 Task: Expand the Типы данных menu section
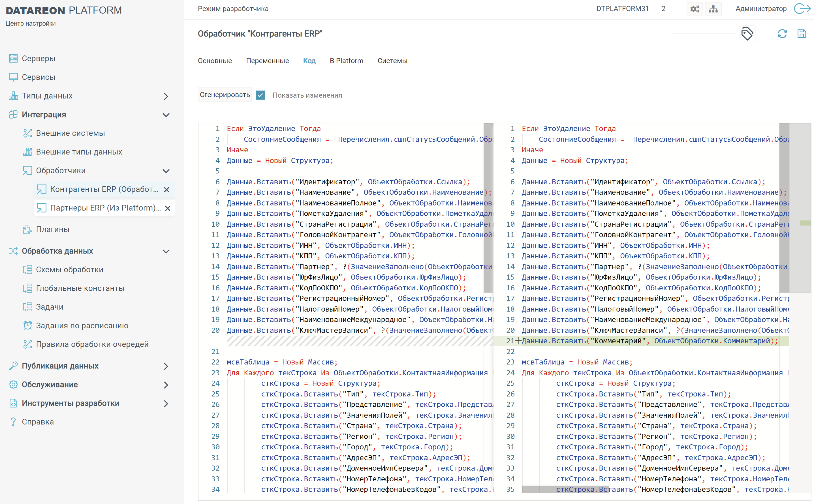[x=166, y=96]
